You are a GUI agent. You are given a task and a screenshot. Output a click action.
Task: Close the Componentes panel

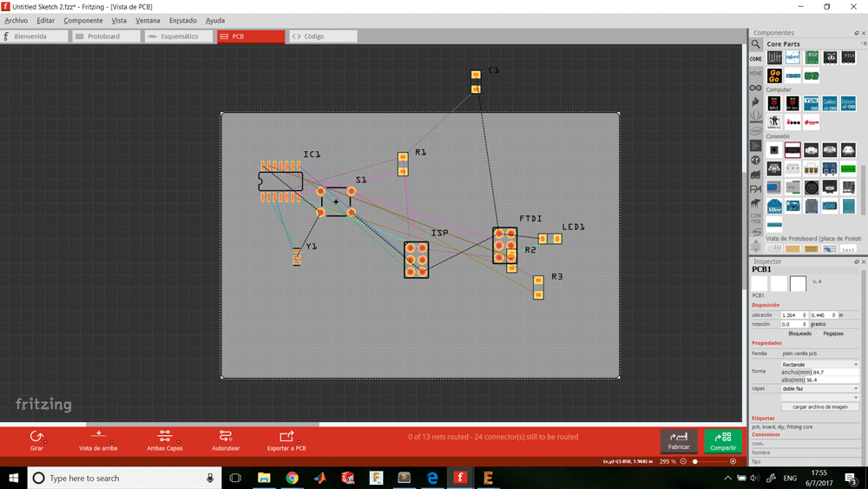[x=863, y=33]
